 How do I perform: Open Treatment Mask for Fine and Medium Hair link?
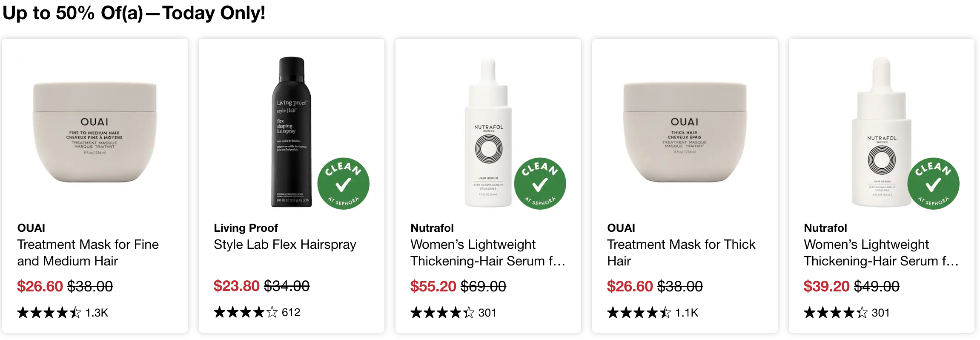(x=88, y=253)
